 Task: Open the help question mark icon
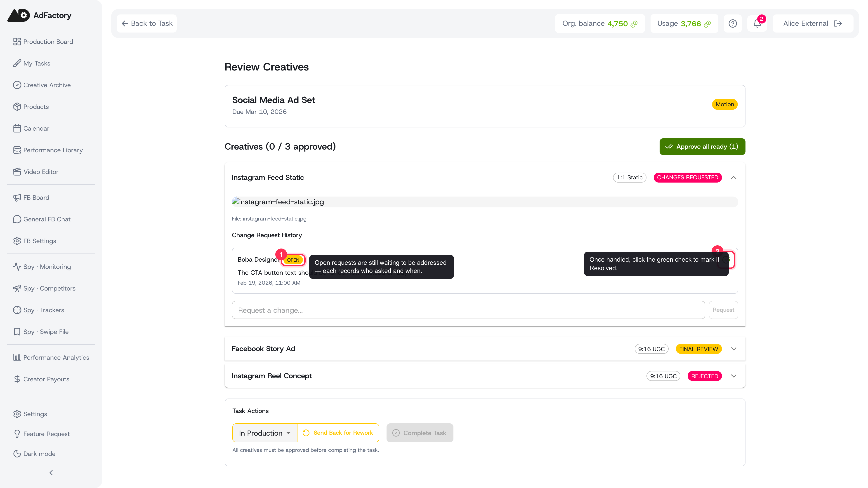click(733, 23)
